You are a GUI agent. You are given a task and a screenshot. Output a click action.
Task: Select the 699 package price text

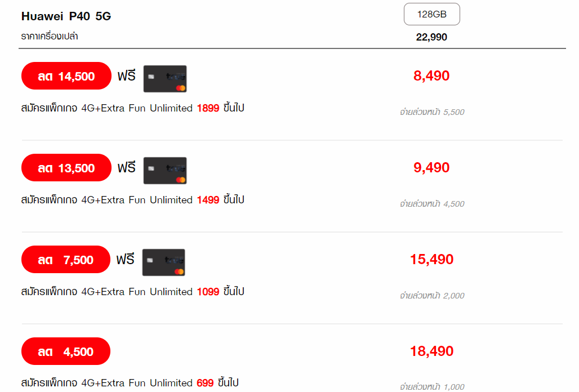pyautogui.click(x=205, y=383)
